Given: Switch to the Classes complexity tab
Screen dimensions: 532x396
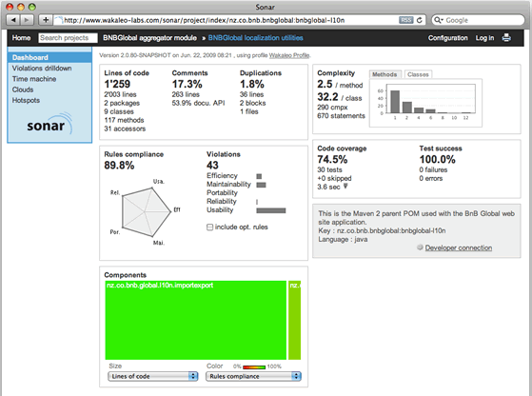Looking at the screenshot, I should click(418, 74).
